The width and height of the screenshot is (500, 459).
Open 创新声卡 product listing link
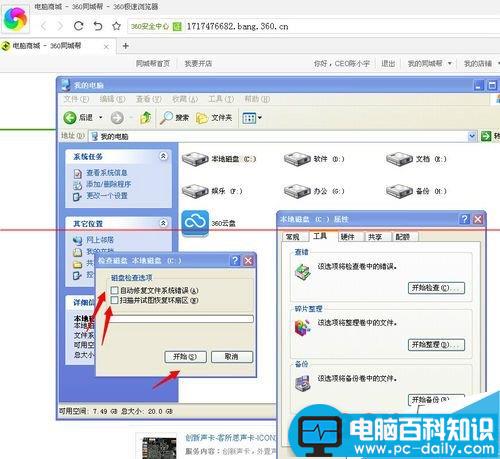point(231,437)
